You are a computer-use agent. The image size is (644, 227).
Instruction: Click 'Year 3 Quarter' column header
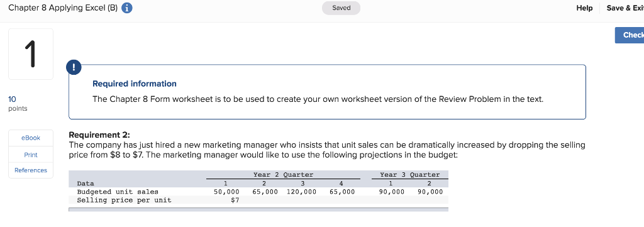pyautogui.click(x=409, y=175)
